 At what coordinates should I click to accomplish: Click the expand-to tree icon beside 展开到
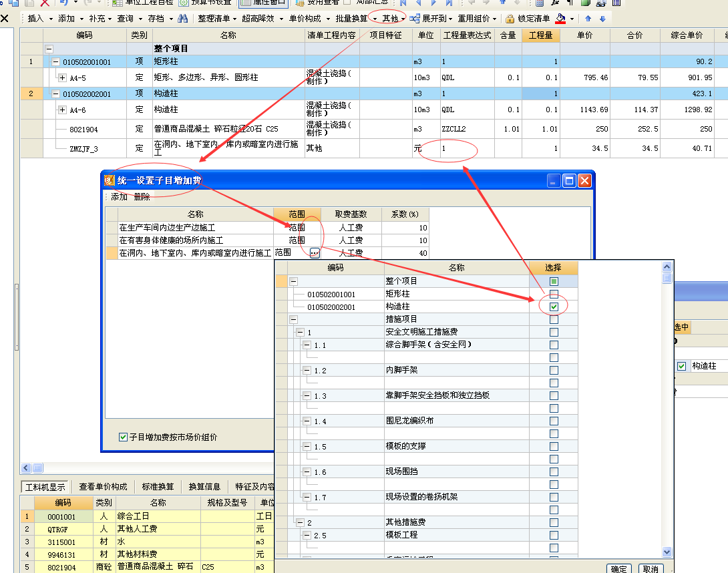(415, 19)
